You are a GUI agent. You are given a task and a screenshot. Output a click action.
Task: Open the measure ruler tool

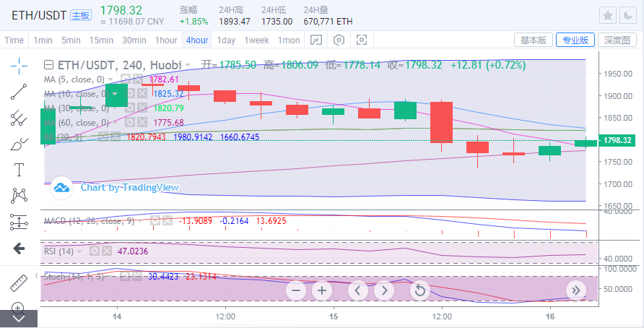19,282
